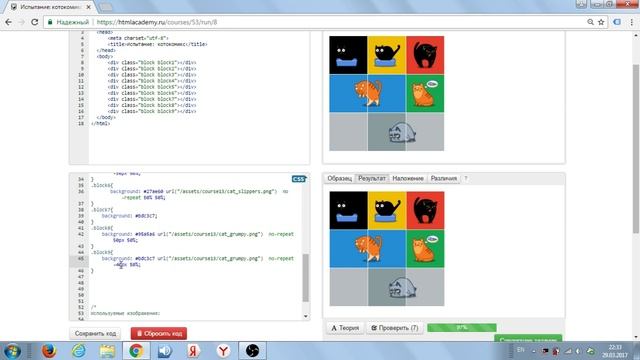Image resolution: width=640 pixels, height=360 pixels.
Task: Click the page scrollbar up arrow
Action: point(636,35)
